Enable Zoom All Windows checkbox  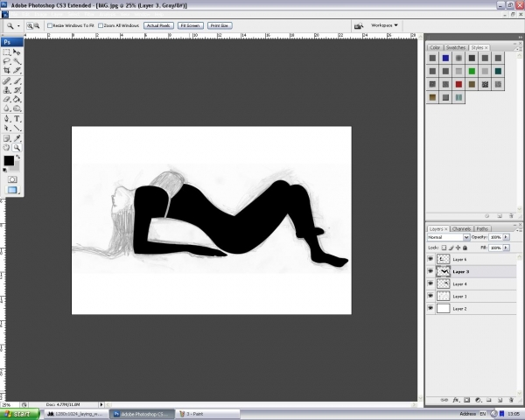(x=101, y=25)
